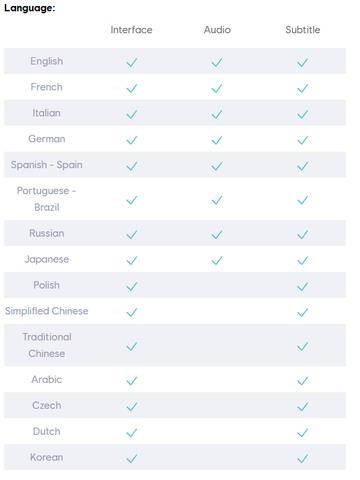Click the Simplified Chinese Subtitle checkmark
The height and width of the screenshot is (480, 360).
point(303,312)
